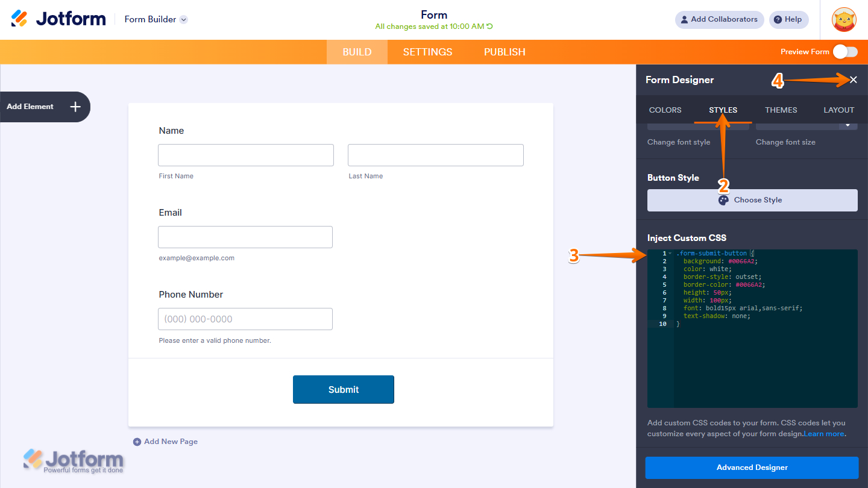The width and height of the screenshot is (868, 488).
Task: Open the Learn more link about custom CSS
Action: click(823, 433)
